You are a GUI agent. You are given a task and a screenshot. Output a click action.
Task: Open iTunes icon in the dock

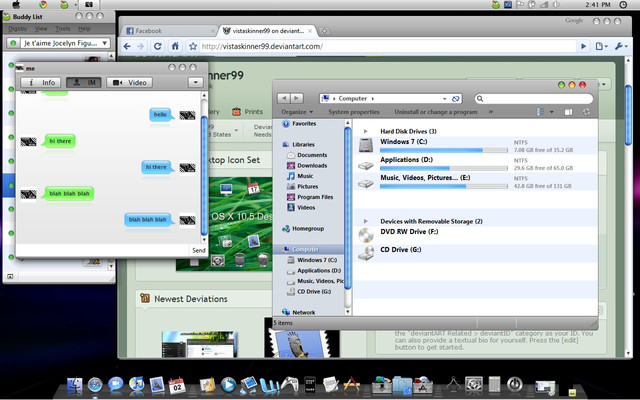tap(136, 384)
